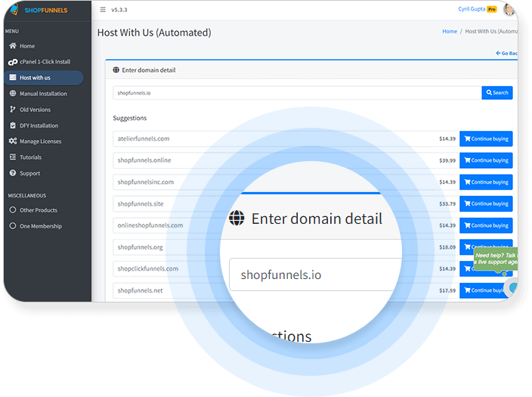Click the hamburger menu icon beside version number

103,10
